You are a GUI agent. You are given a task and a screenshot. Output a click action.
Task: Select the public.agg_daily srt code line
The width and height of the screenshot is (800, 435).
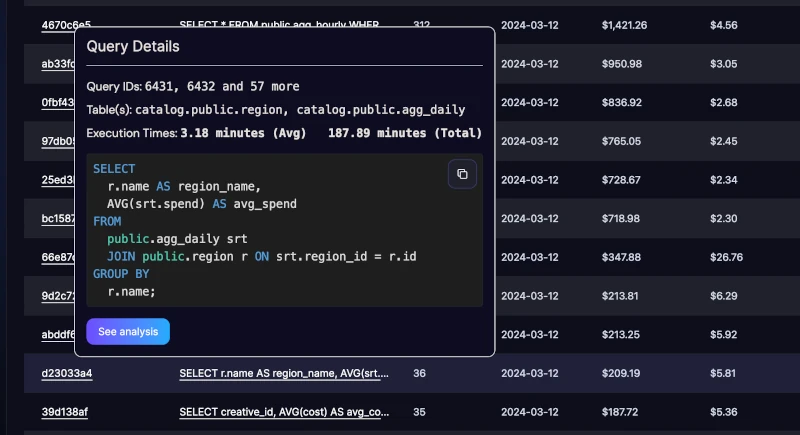click(177, 239)
